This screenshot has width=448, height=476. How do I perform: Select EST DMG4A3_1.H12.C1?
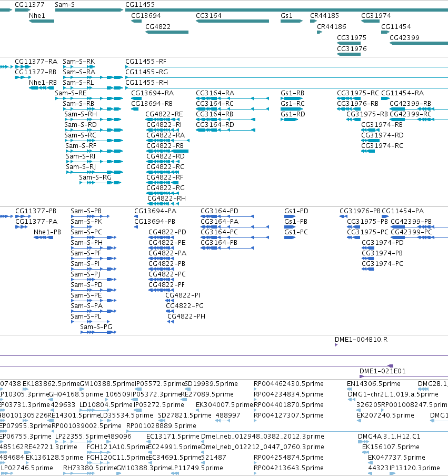[389, 436]
